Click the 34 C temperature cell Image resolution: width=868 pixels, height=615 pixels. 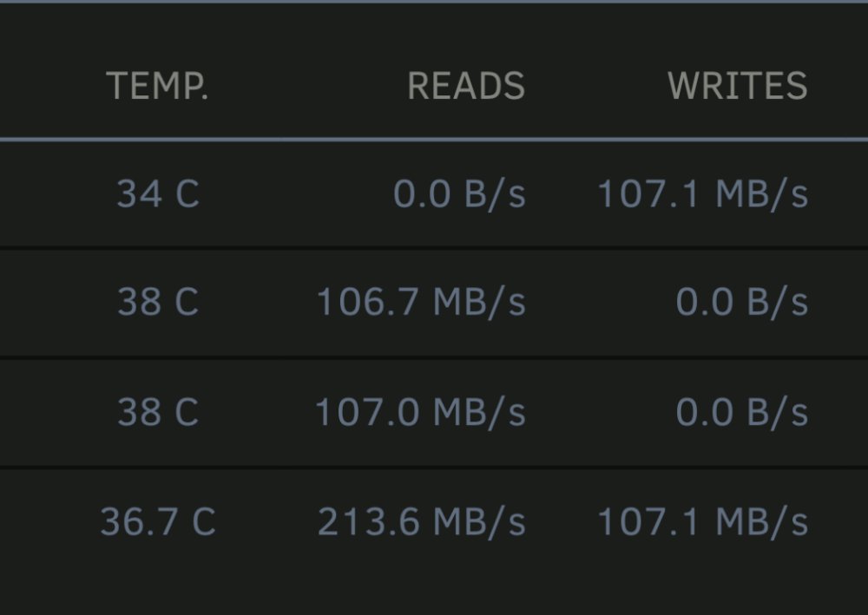pyautogui.click(x=158, y=194)
